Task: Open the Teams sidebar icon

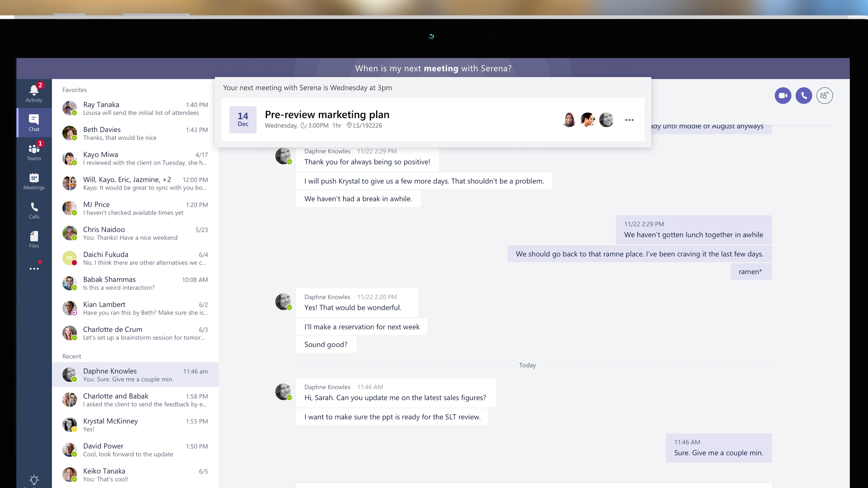Action: click(x=34, y=152)
